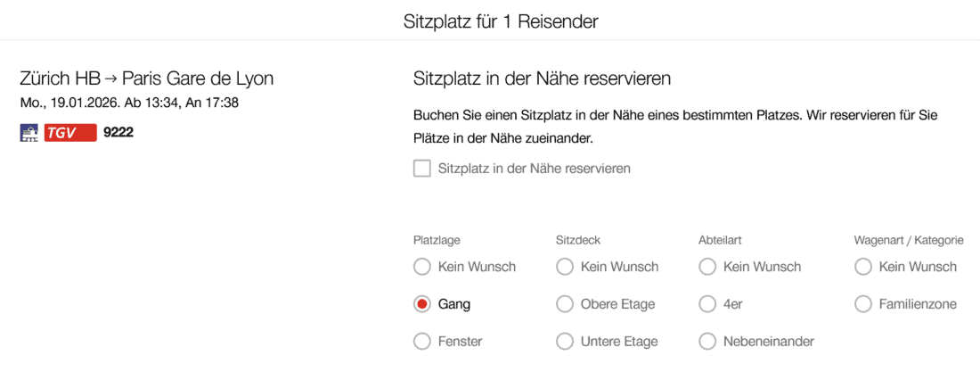Select the Gang radio button
980x372 pixels.
(x=422, y=304)
